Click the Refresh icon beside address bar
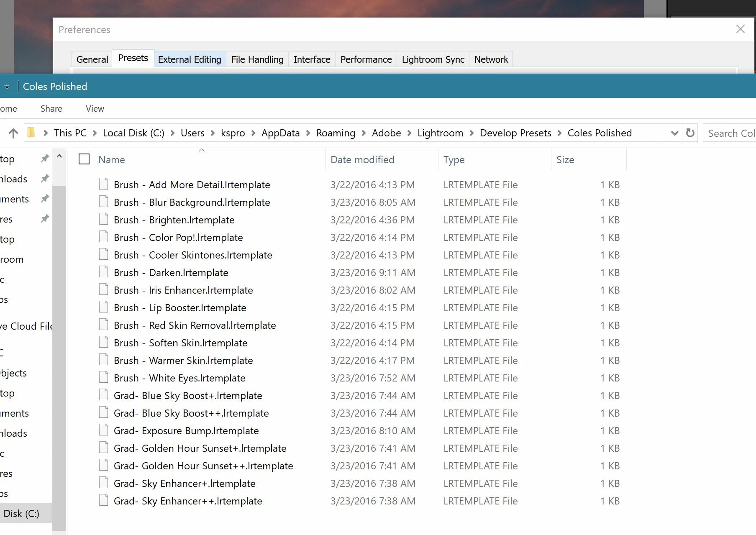 [690, 133]
